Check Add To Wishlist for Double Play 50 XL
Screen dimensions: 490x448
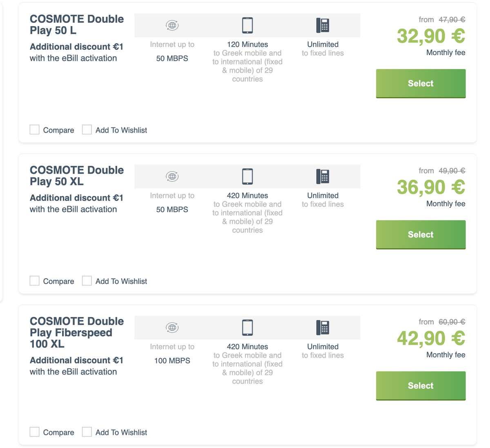tap(87, 281)
